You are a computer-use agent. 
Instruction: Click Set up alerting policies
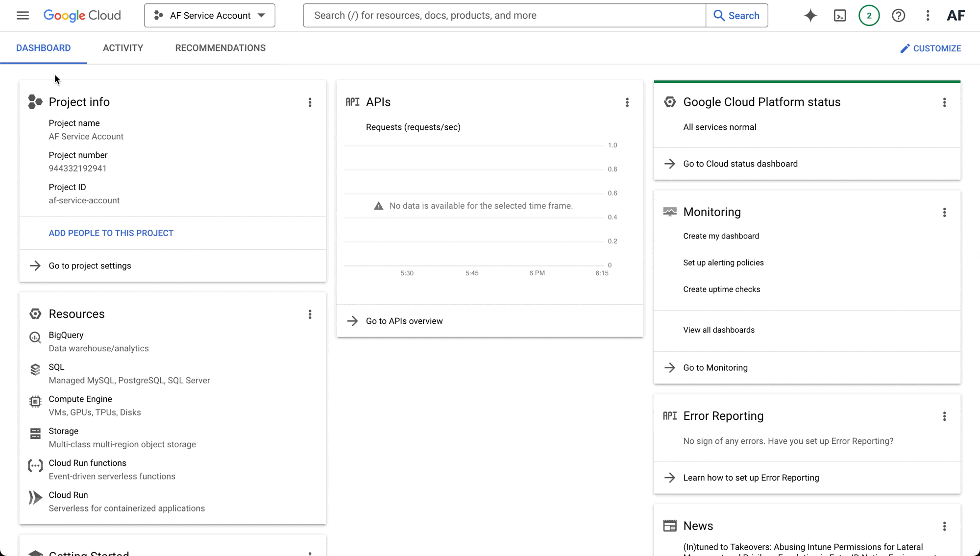[x=723, y=263]
